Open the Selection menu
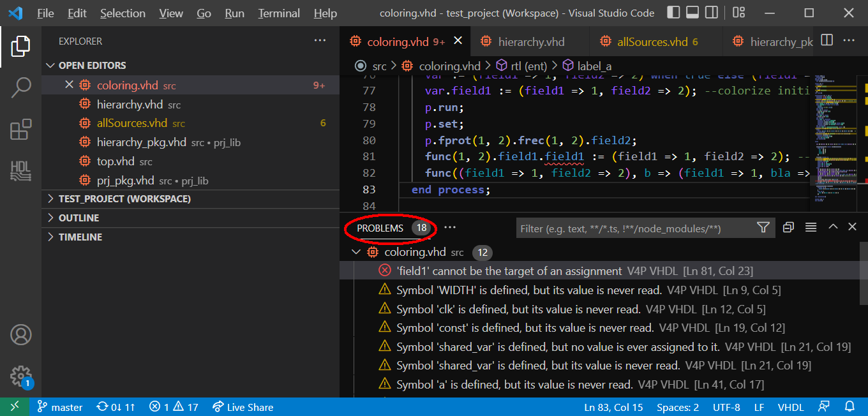868x416 pixels. [123, 13]
